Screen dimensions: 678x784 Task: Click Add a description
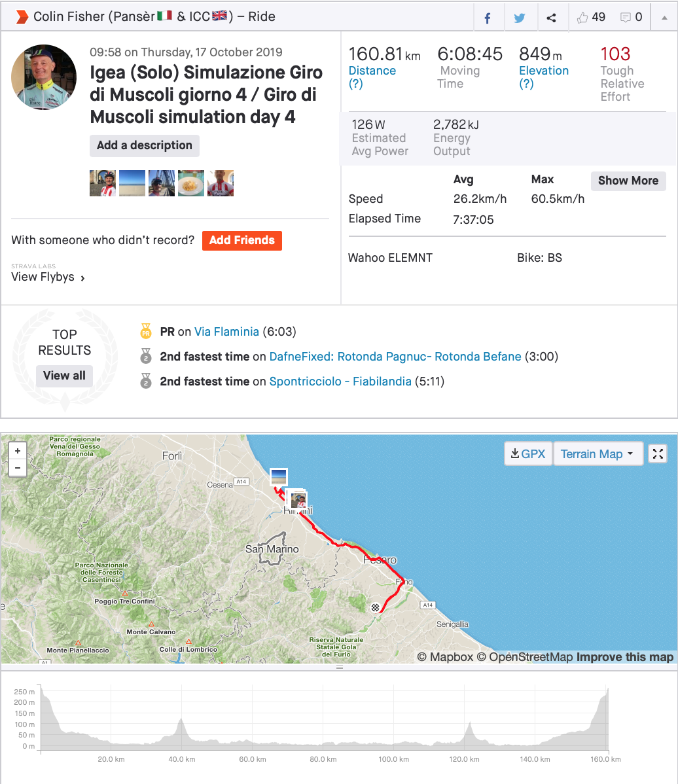pos(145,145)
